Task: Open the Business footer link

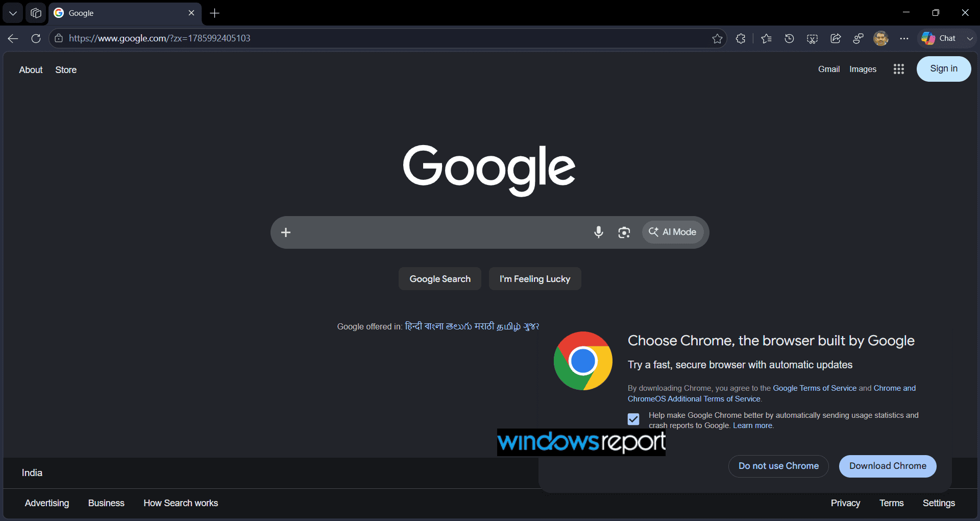Action: (106, 503)
